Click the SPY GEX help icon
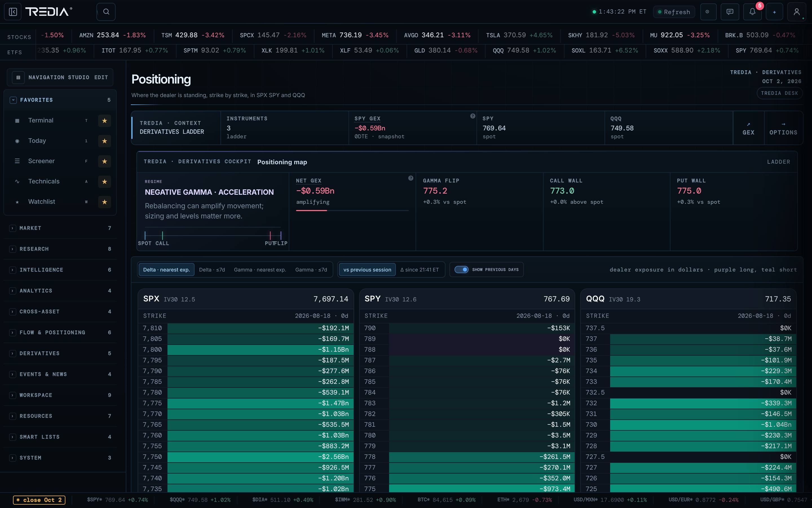Viewport: 812px width, 508px height. pos(473,116)
